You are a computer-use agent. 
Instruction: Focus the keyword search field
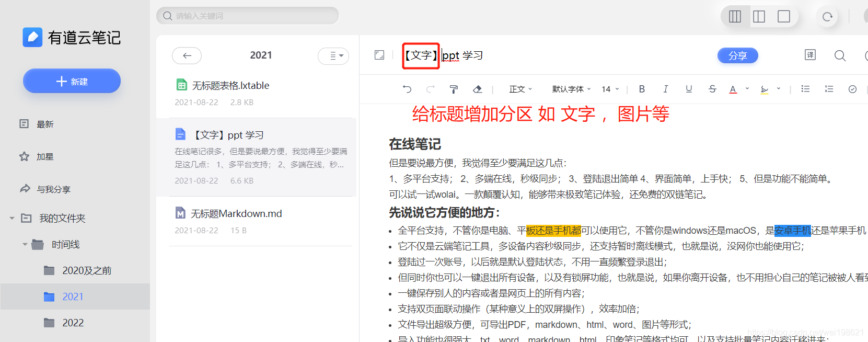248,16
